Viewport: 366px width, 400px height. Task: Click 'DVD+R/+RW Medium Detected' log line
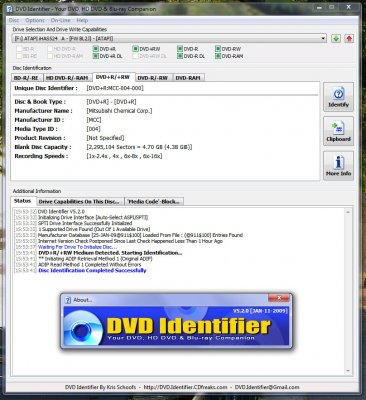click(110, 253)
